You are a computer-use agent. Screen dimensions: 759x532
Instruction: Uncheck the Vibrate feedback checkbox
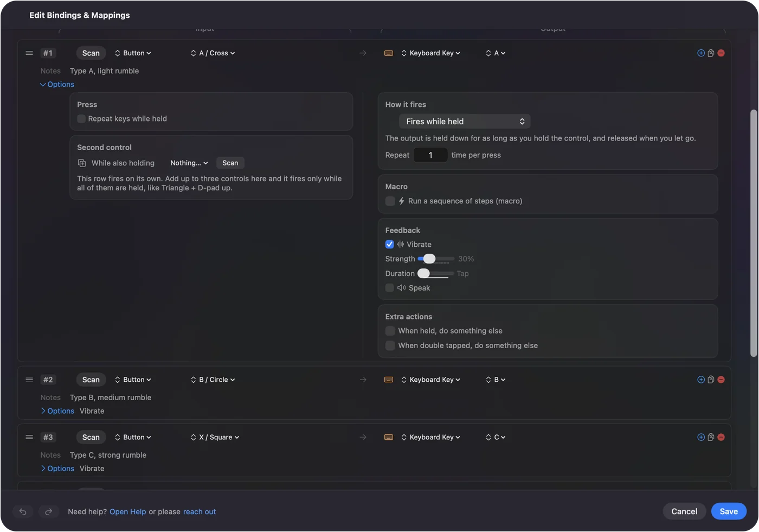pos(390,245)
